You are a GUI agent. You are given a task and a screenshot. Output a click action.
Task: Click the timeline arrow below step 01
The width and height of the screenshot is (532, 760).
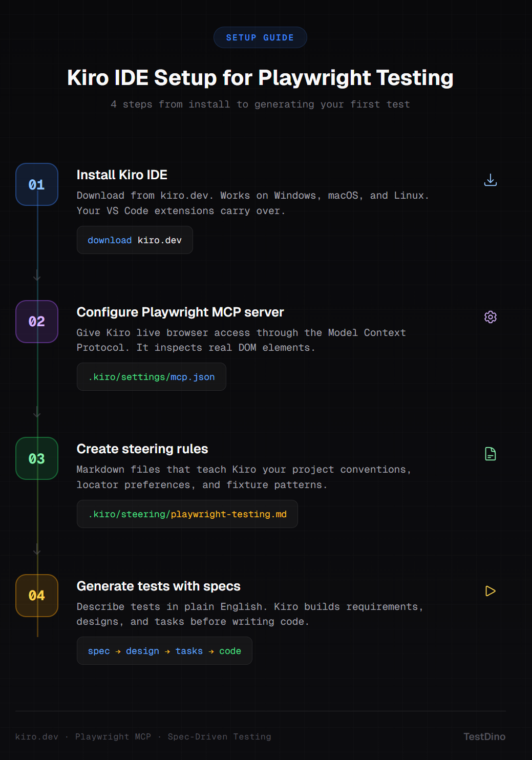click(x=37, y=277)
